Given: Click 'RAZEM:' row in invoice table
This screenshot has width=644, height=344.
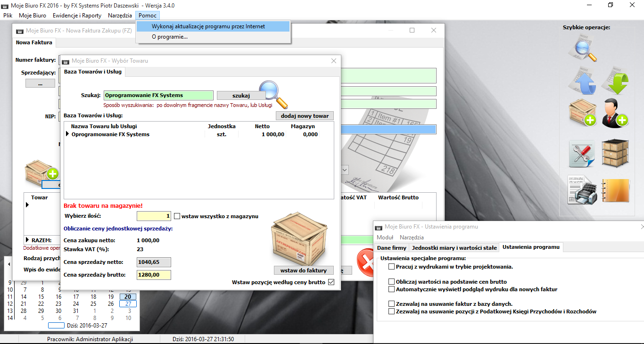Looking at the screenshot, I should [41, 240].
